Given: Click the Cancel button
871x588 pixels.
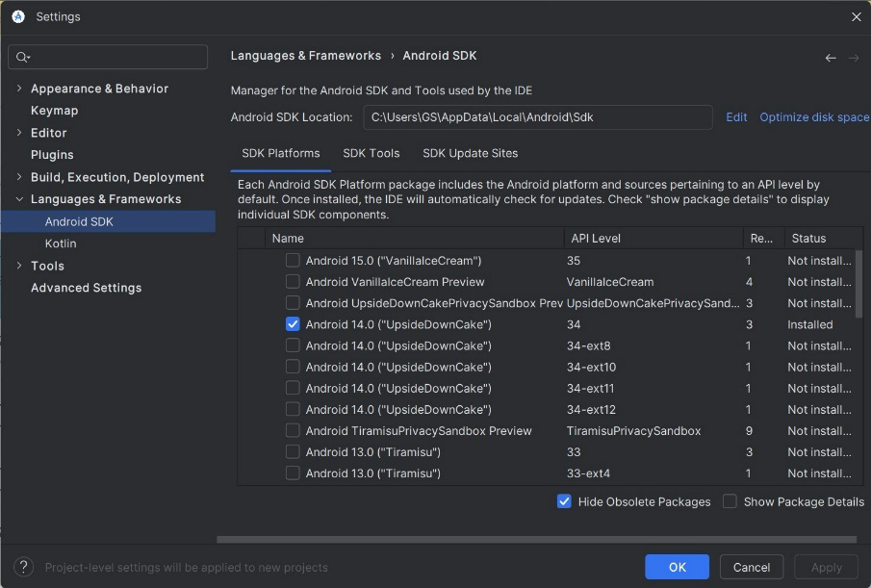Looking at the screenshot, I should [751, 567].
